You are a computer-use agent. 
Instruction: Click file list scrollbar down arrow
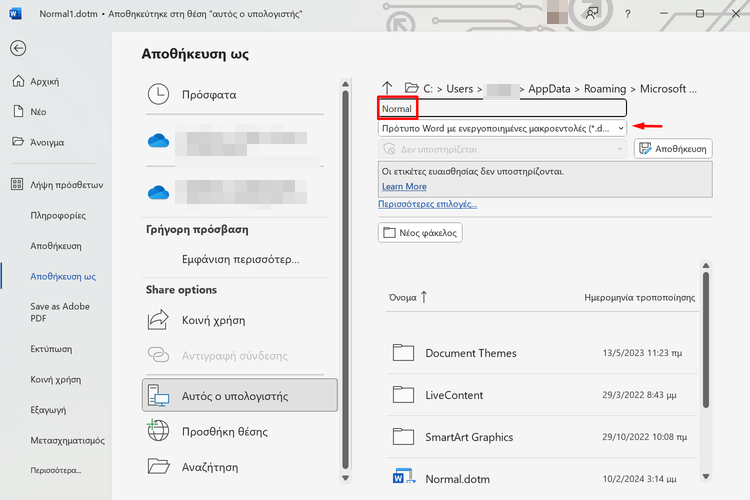tap(706, 477)
